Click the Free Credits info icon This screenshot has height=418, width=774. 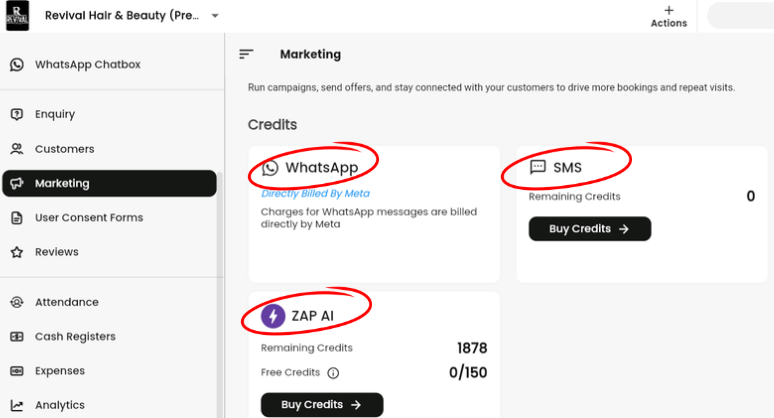(x=333, y=373)
